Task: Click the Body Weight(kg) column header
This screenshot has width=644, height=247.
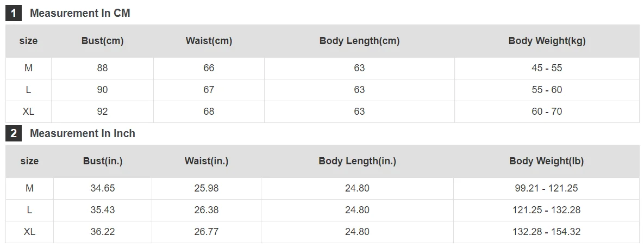Action: 547,41
